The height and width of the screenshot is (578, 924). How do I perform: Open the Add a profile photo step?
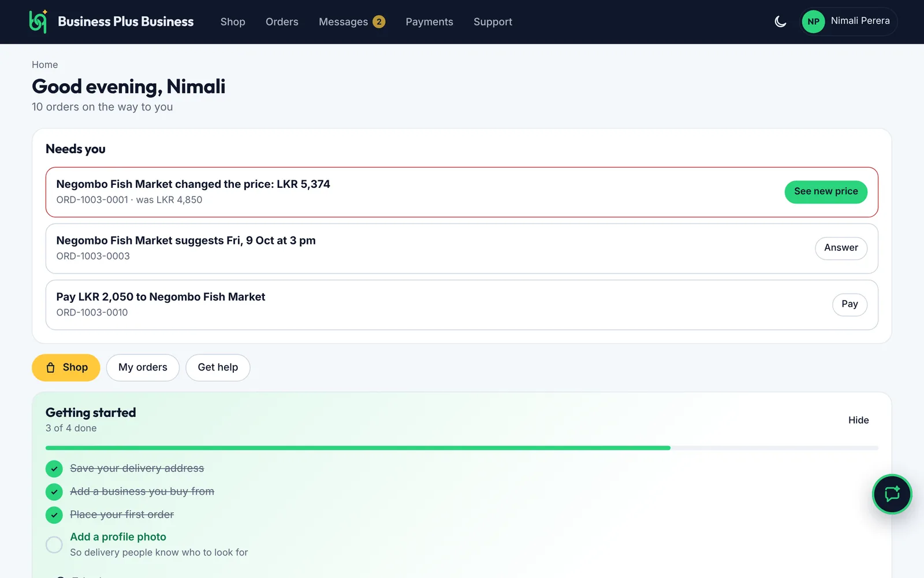coord(118,537)
